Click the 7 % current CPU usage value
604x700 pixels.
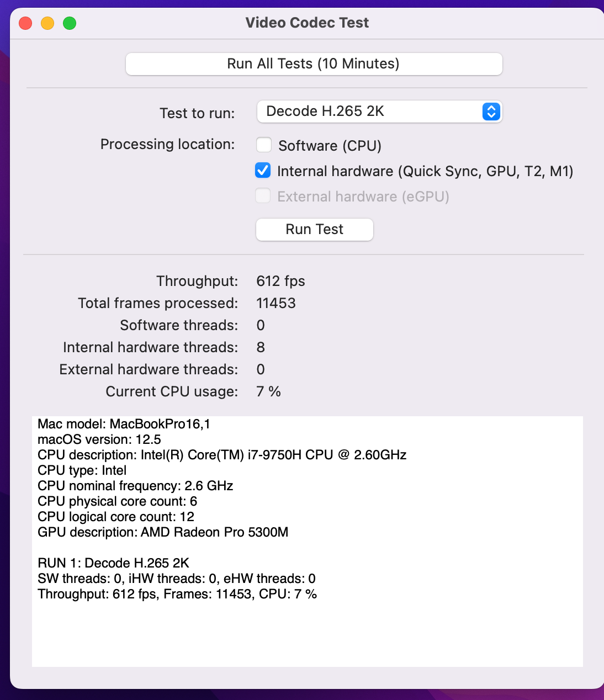[x=268, y=391]
